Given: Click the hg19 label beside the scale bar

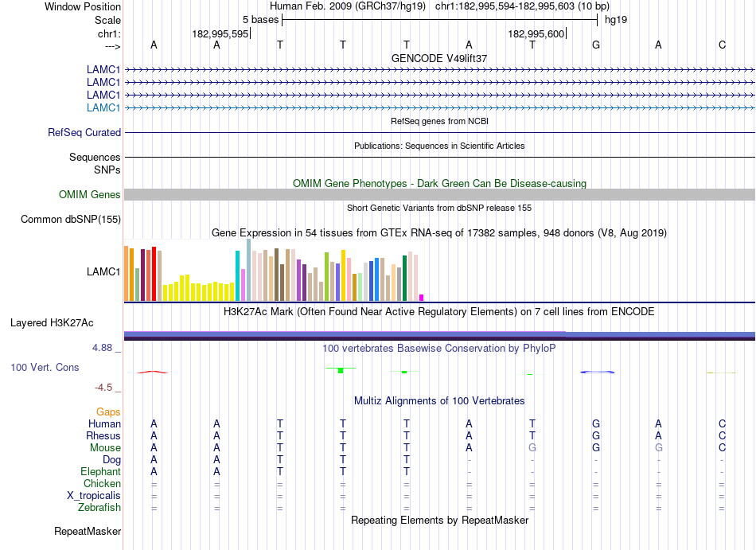Looking at the screenshot, I should 616,20.
